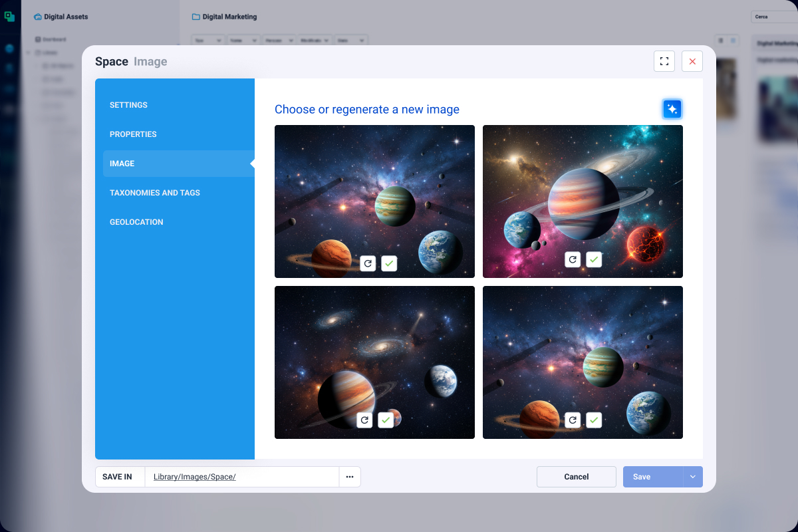Regenerate the bottom-left space image
This screenshot has height=532, width=798.
click(364, 420)
